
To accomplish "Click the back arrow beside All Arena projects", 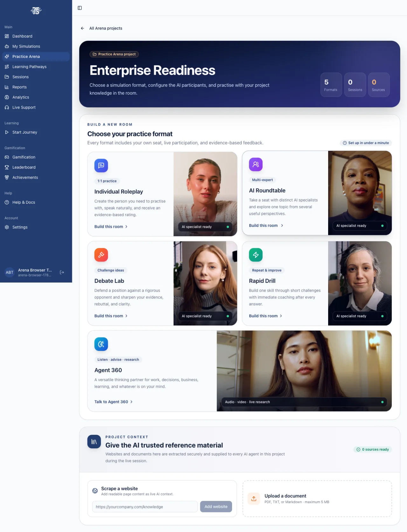I will (82, 28).
